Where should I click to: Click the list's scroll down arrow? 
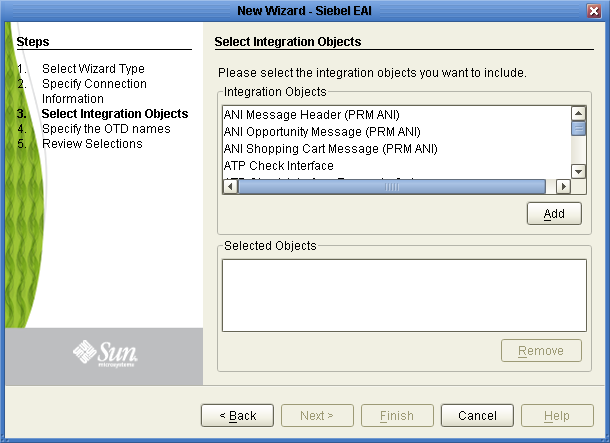pyautogui.click(x=578, y=171)
